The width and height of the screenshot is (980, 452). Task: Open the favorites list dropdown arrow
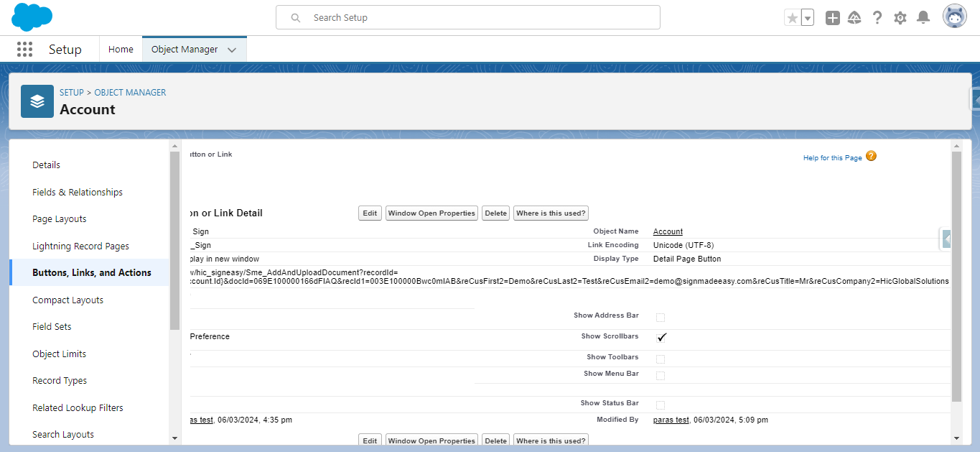(x=808, y=18)
